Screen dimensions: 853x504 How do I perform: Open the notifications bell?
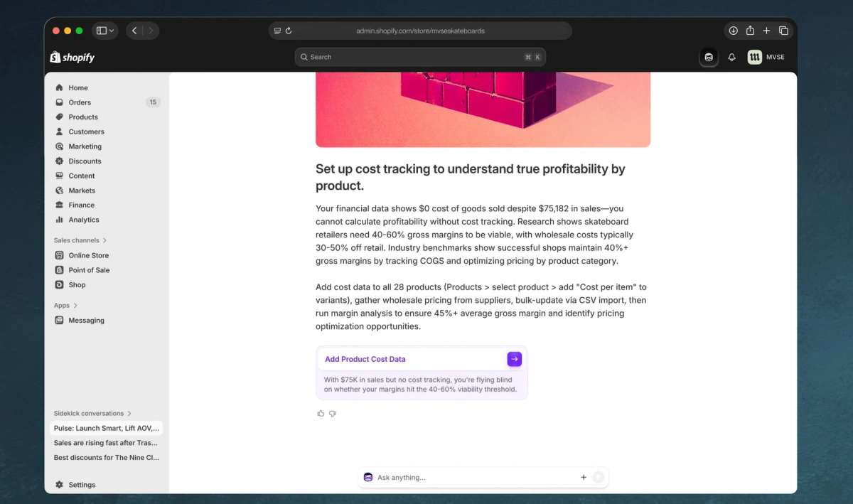tap(731, 57)
